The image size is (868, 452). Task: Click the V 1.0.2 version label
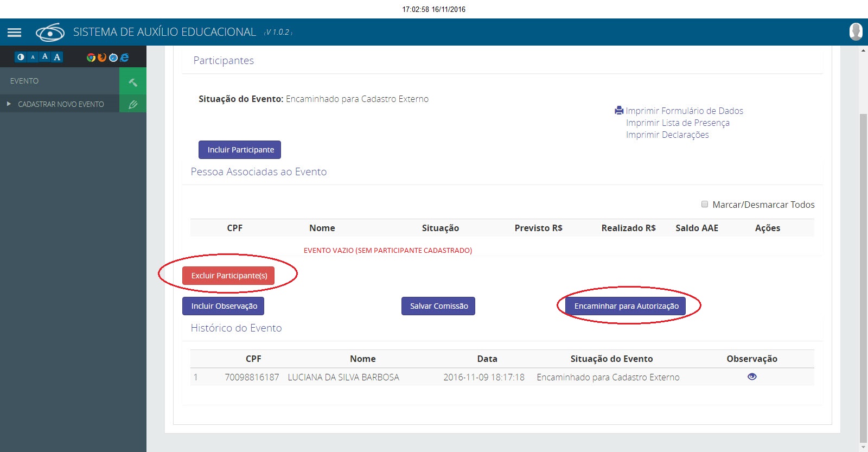[278, 33]
